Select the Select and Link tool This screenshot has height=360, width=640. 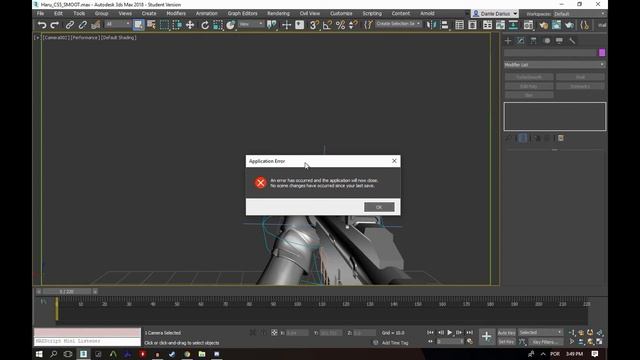[70, 25]
